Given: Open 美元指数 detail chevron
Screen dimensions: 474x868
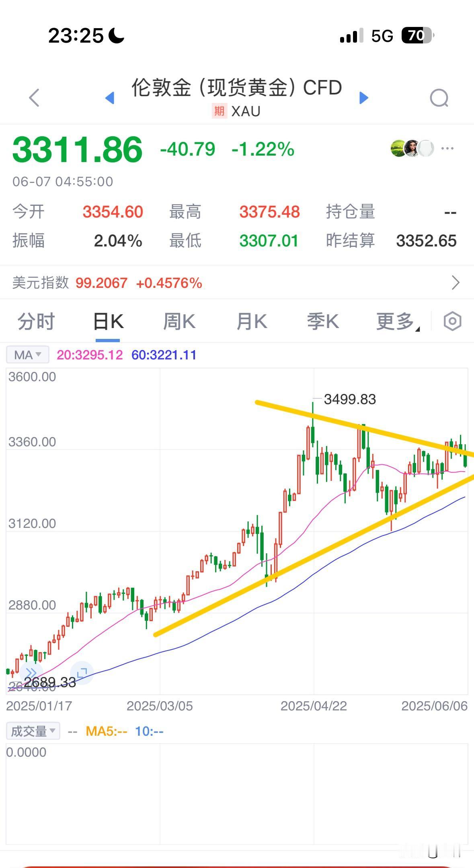Looking at the screenshot, I should [456, 283].
